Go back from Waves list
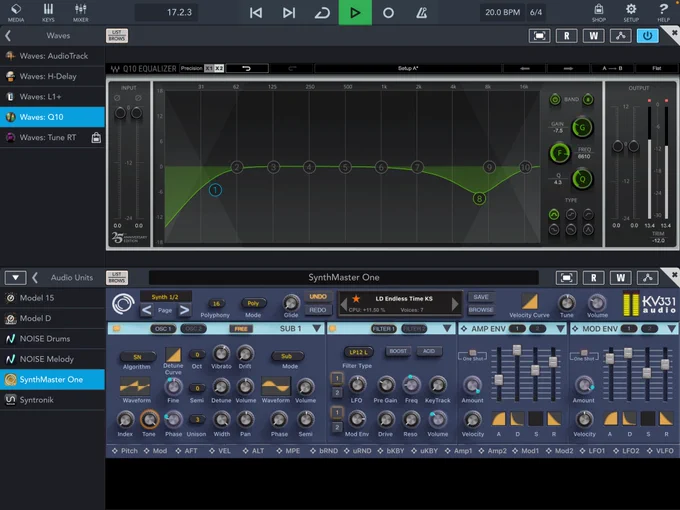 click(8, 36)
